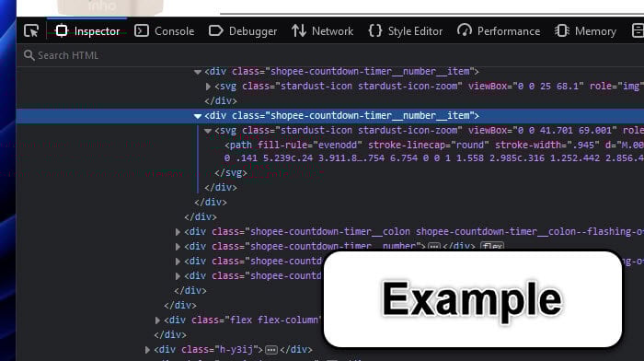Open the Memory tab
The image size is (644, 361).
coord(586,30)
